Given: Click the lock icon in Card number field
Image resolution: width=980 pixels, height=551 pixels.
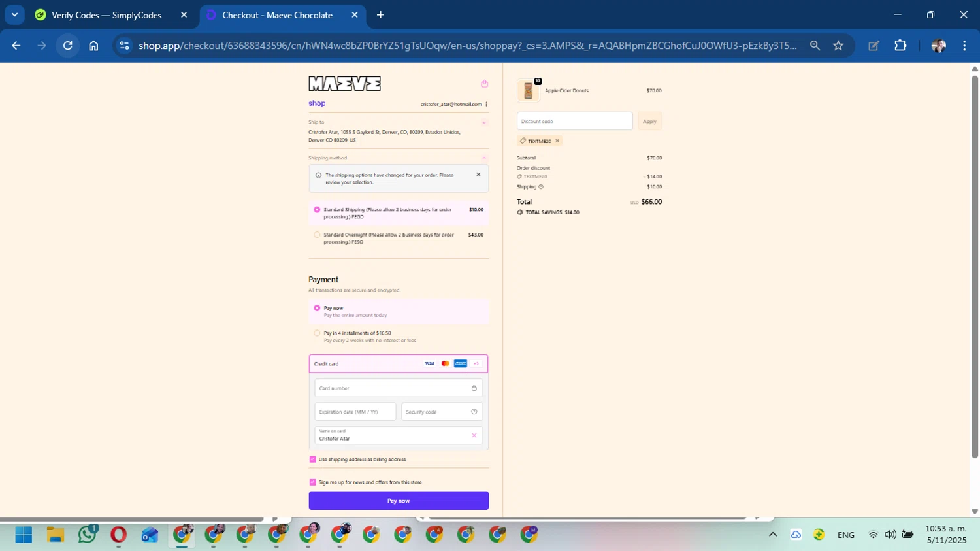Looking at the screenshot, I should point(474,388).
